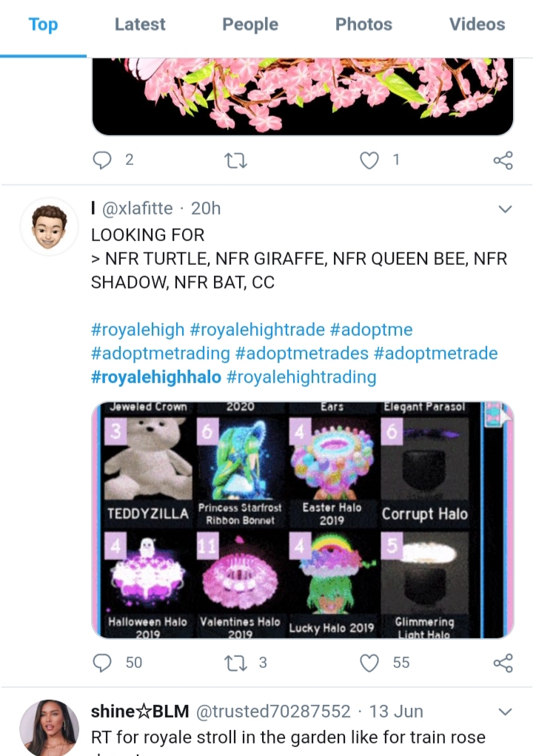Switch to the People tab

tap(250, 24)
